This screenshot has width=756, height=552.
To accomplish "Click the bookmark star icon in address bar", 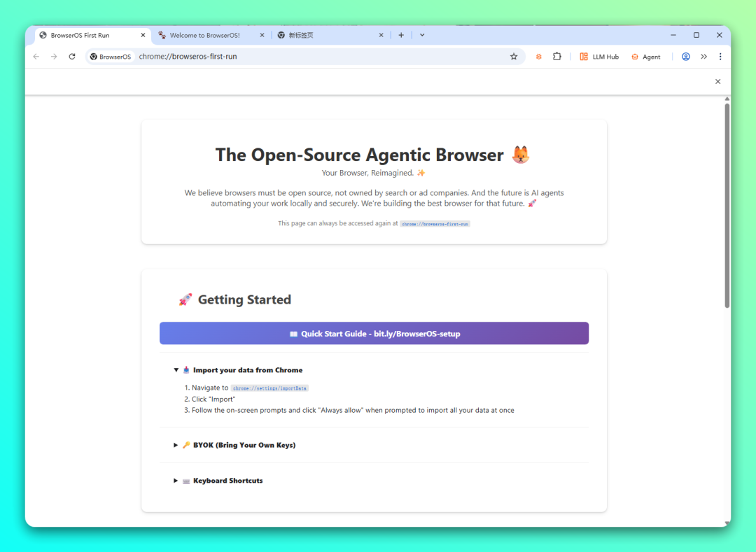I will tap(514, 57).
